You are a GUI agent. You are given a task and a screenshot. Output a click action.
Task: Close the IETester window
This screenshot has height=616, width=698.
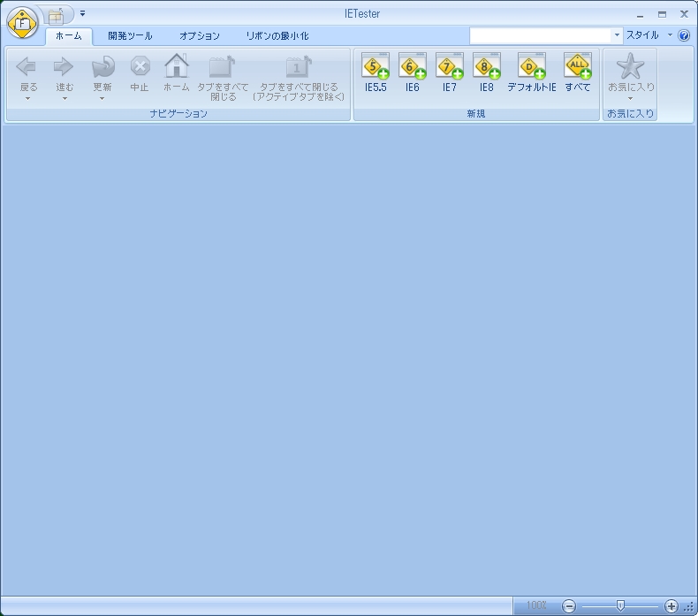pyautogui.click(x=684, y=14)
